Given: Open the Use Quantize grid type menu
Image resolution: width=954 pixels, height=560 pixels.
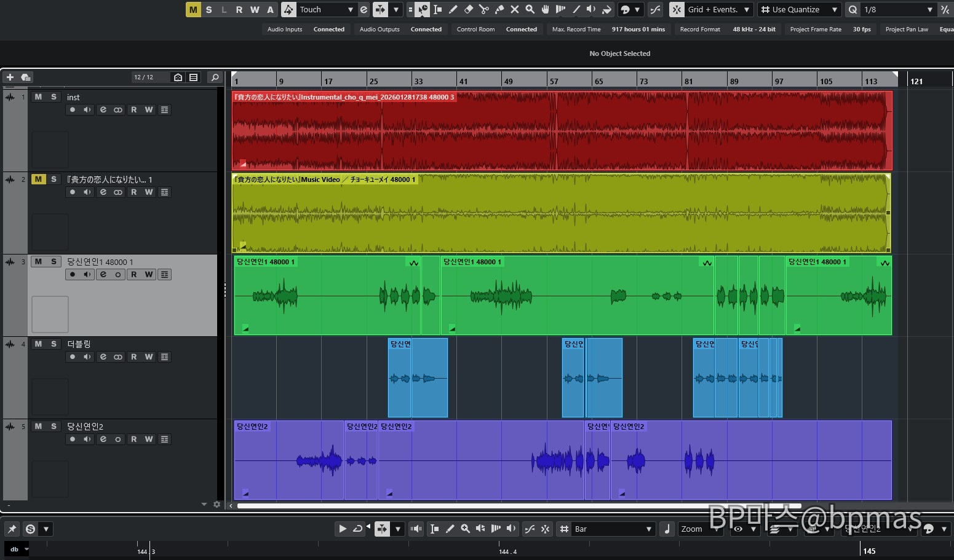Looking at the screenshot, I should click(x=834, y=9).
